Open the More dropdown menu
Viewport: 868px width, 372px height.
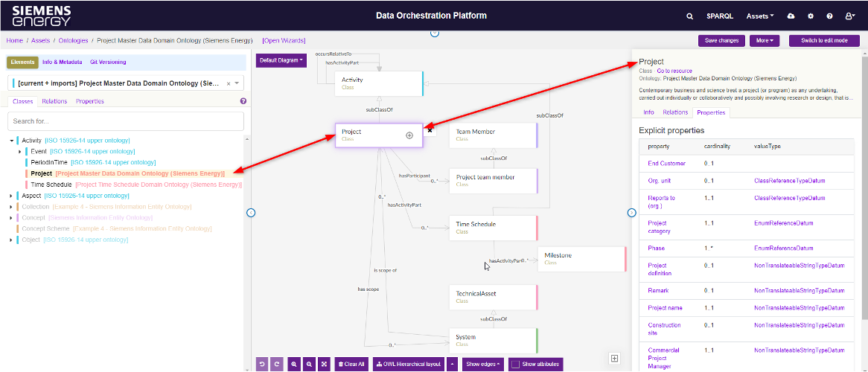(765, 40)
